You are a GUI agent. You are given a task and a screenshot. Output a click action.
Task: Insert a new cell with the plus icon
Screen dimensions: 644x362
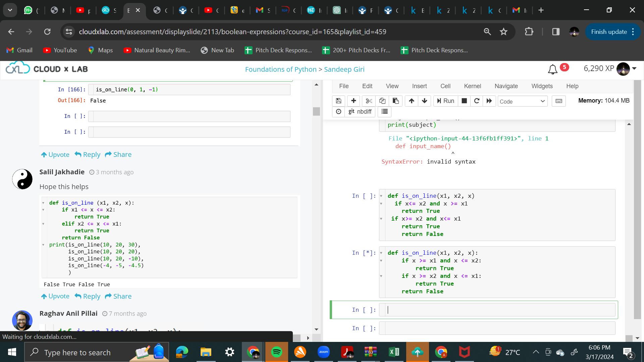[354, 101]
